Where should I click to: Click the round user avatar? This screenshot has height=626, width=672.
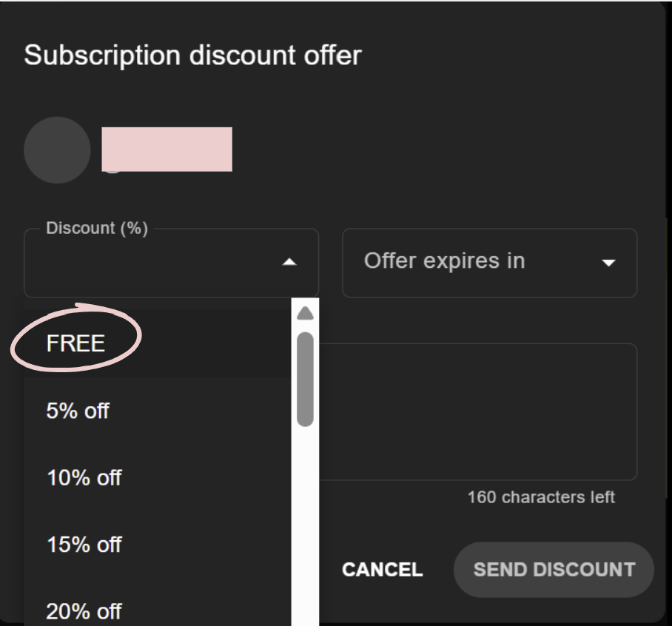[x=57, y=150]
